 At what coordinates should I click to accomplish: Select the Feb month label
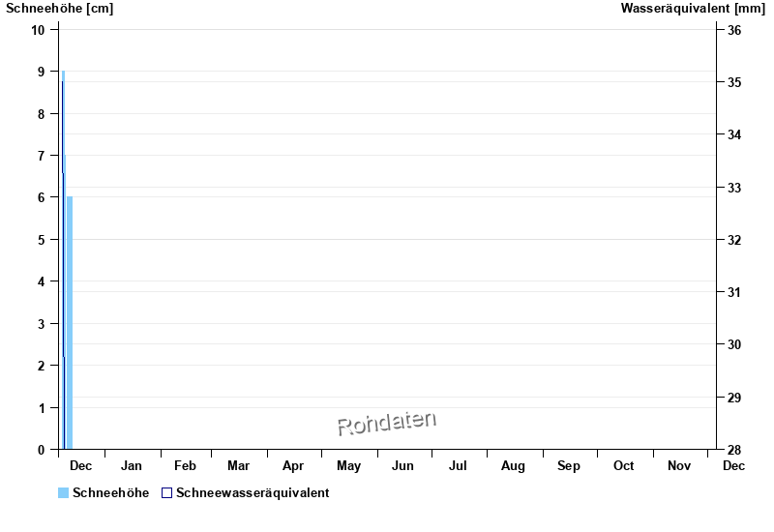[x=185, y=466]
